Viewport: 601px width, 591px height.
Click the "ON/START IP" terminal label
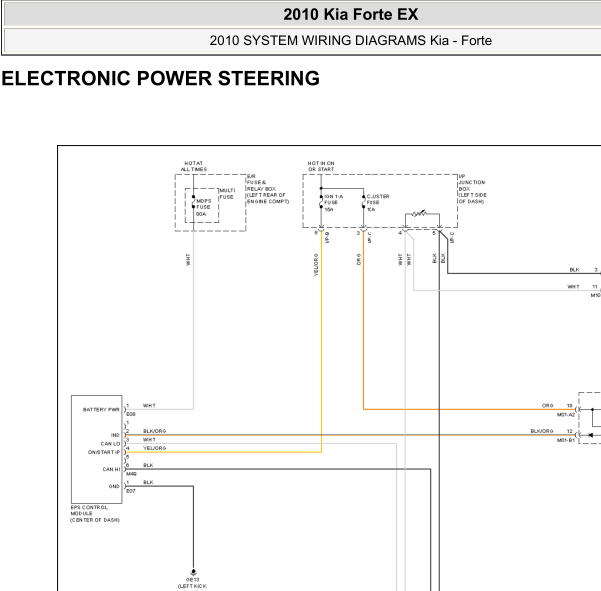point(104,452)
